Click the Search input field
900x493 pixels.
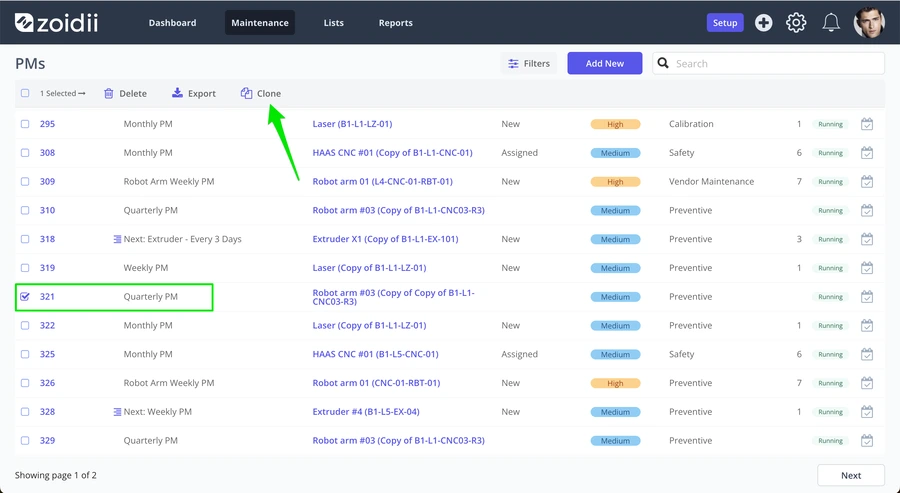768,63
